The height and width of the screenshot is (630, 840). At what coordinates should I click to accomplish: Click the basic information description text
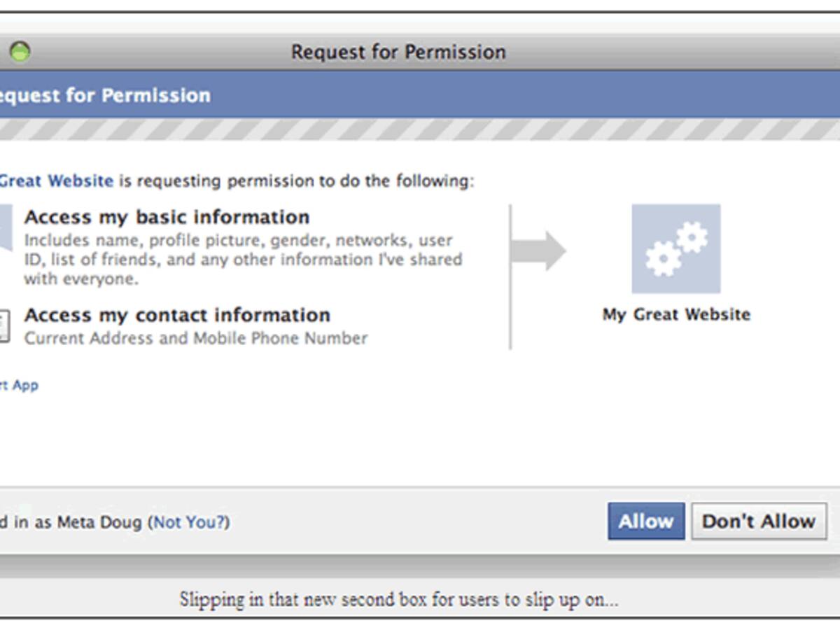tap(242, 260)
